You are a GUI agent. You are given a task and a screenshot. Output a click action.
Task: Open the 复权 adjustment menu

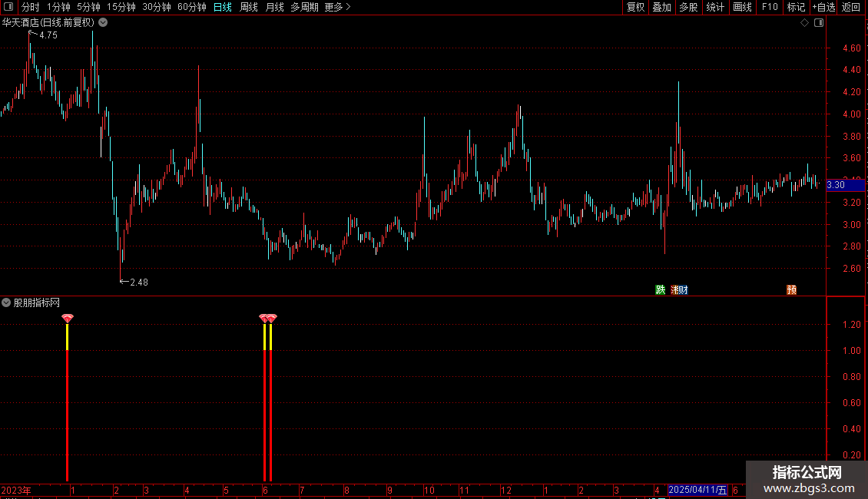635,7
